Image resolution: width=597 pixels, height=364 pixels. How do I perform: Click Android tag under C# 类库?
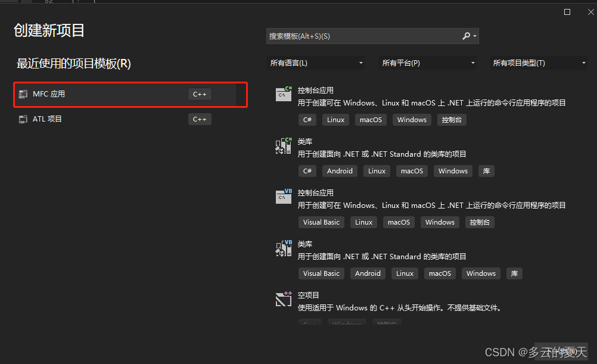pyautogui.click(x=340, y=171)
